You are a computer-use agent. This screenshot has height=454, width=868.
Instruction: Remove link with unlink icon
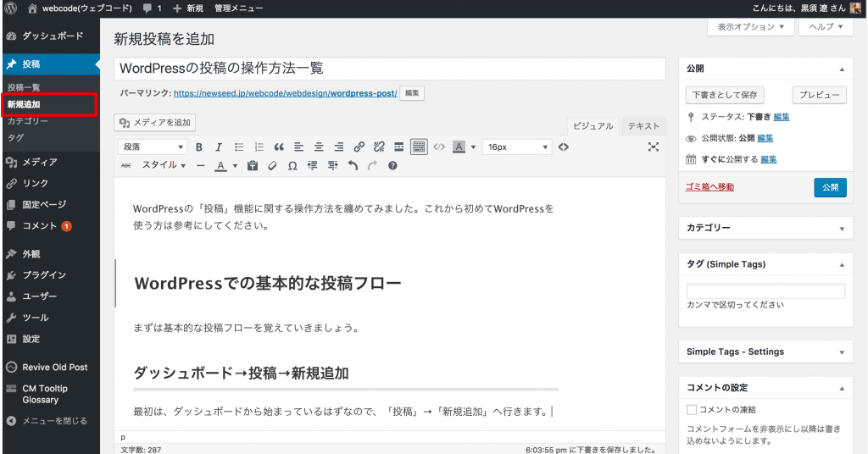(379, 147)
